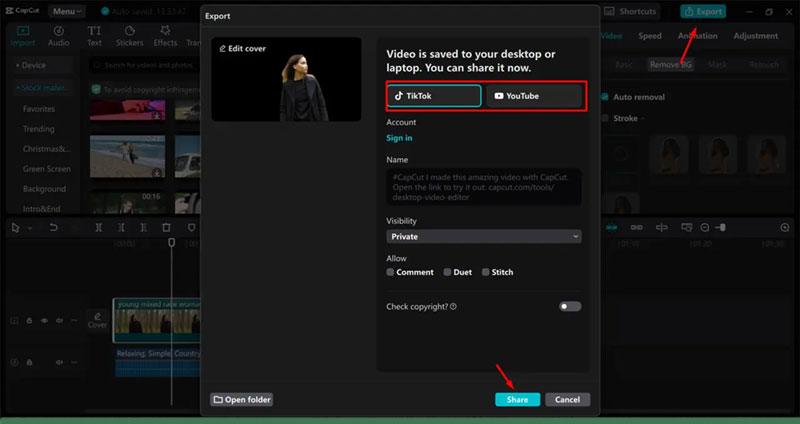Open the Audio panel icon
Viewport: 800px width, 424px height.
coord(59,37)
